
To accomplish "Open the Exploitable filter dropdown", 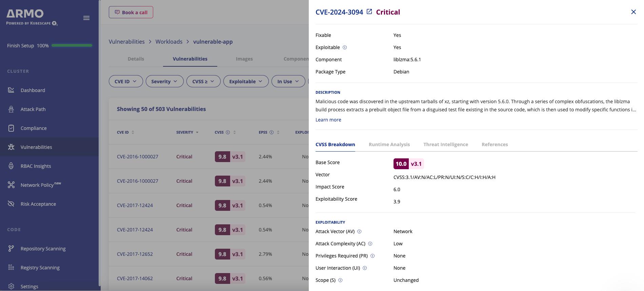I will 246,81.
